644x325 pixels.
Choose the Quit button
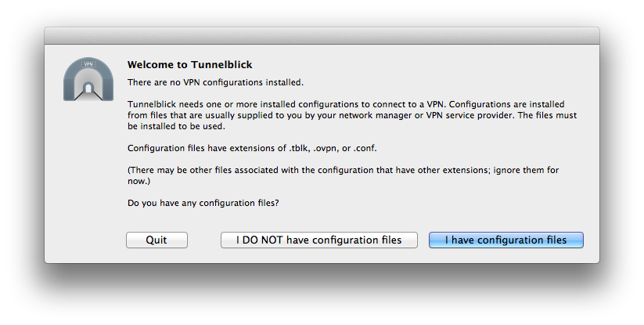coord(157,240)
